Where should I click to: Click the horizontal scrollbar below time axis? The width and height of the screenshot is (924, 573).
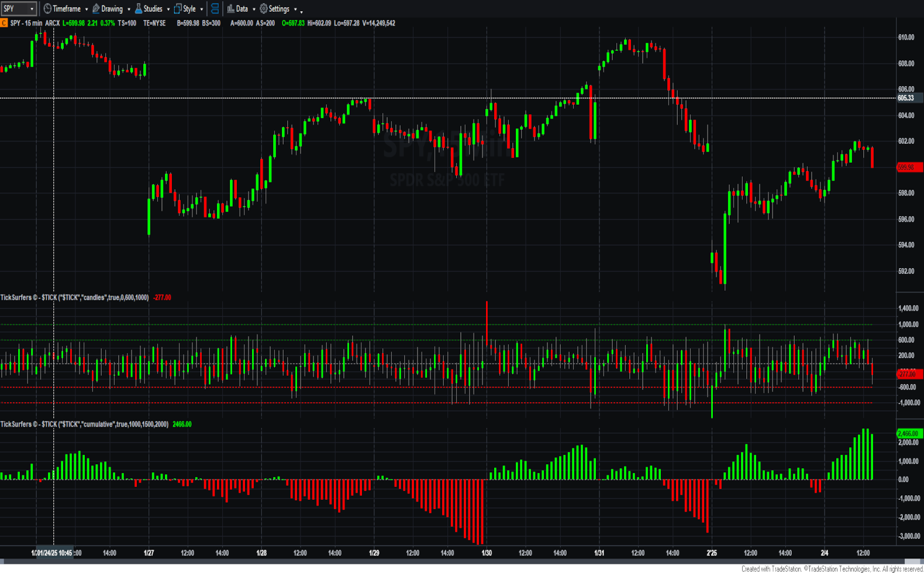click(x=462, y=562)
